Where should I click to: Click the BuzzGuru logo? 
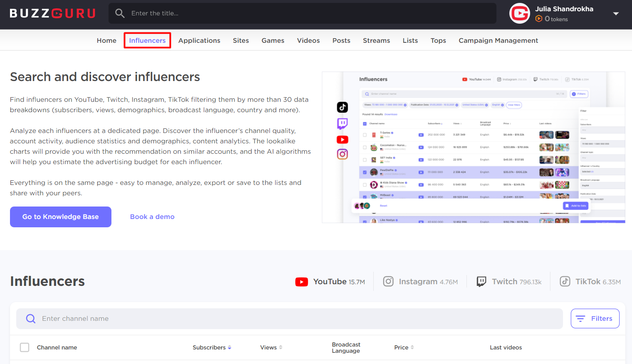click(53, 14)
